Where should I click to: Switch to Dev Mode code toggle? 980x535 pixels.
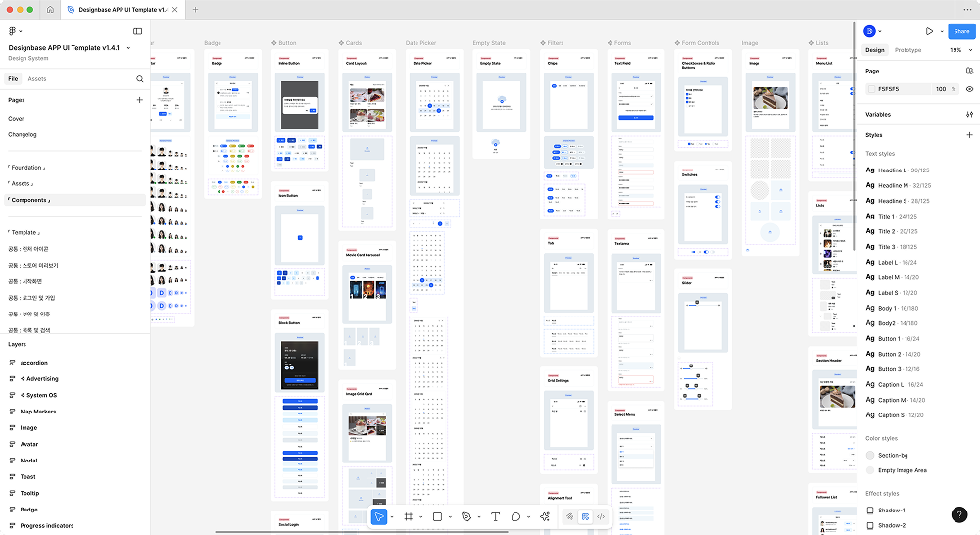pos(601,516)
